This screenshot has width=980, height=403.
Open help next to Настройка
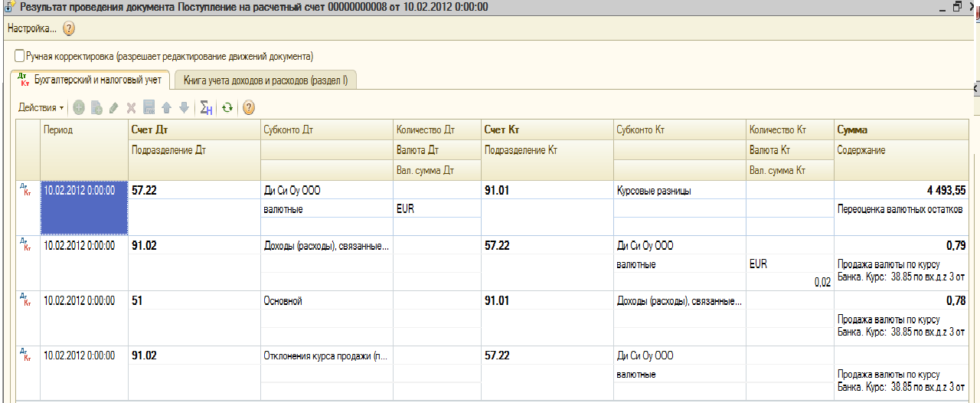69,29
